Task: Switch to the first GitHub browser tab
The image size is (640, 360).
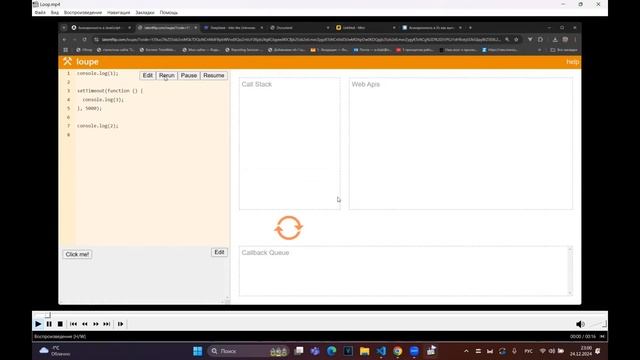Action: click(x=101, y=28)
